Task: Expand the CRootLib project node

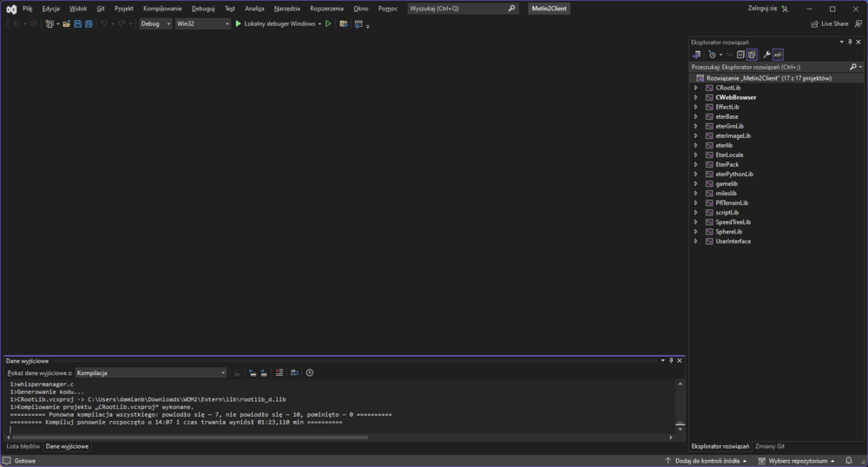Action: (696, 88)
